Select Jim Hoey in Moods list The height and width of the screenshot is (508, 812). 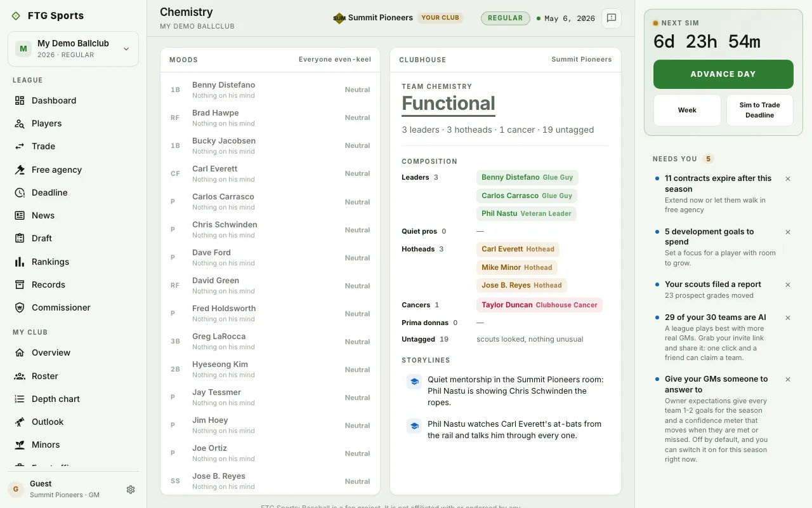tap(270, 425)
